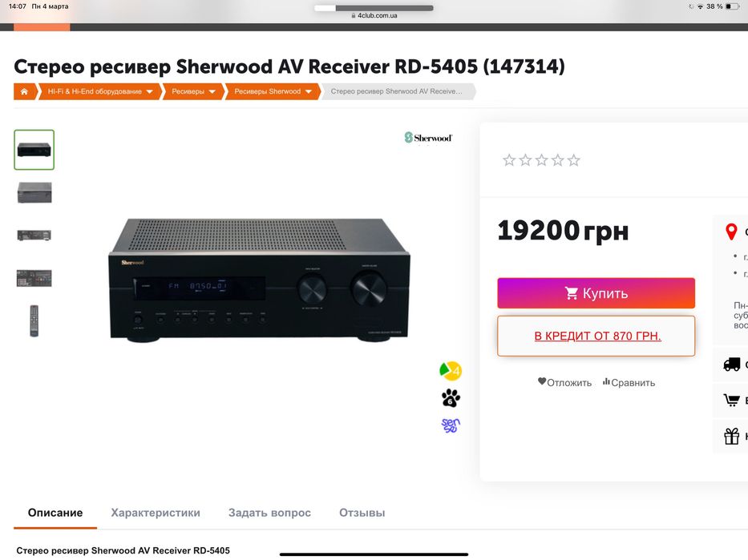Viewport: 748px width, 560px height.
Task: Expand the Ресиверы breadcrumb dropdown
Action: 212,91
